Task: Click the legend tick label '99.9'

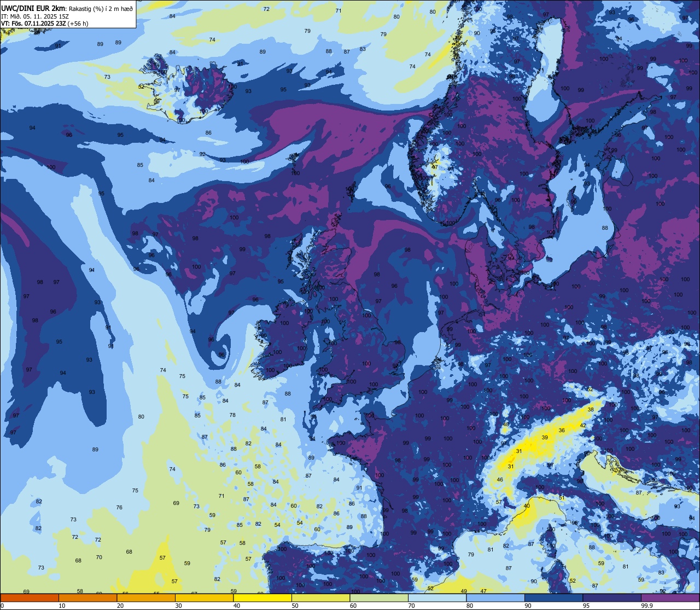Action: [x=647, y=606]
